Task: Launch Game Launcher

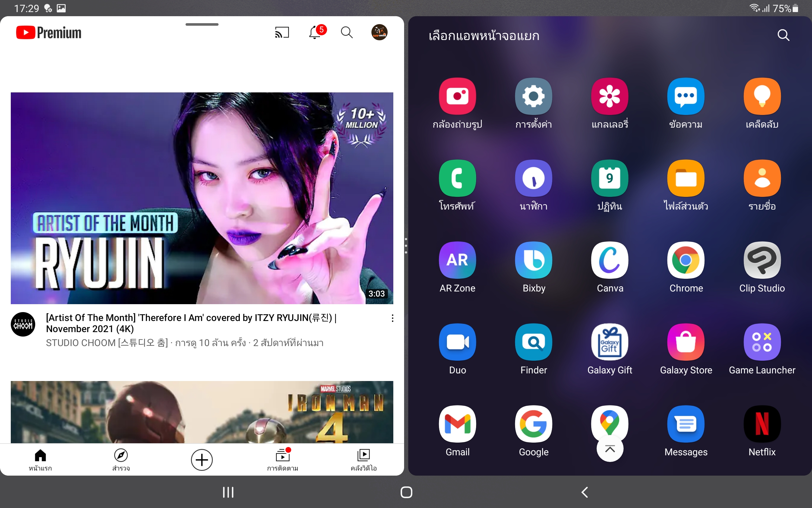Action: click(762, 342)
